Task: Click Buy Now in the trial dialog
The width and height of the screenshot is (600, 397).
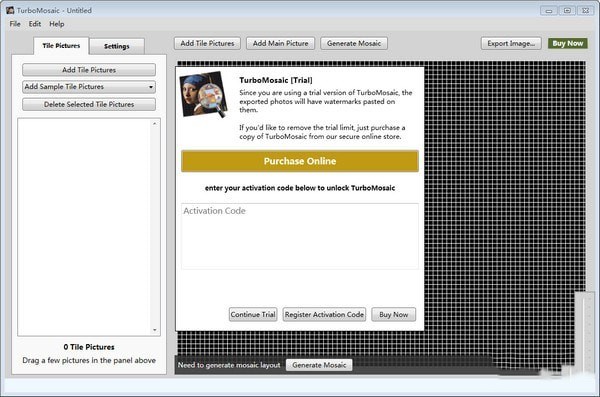Action: [x=393, y=315]
